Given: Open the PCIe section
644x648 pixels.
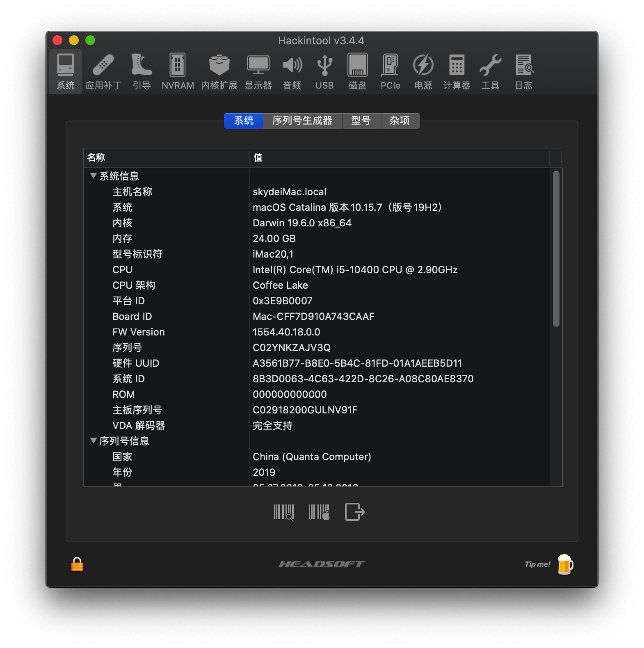Looking at the screenshot, I should click(390, 72).
